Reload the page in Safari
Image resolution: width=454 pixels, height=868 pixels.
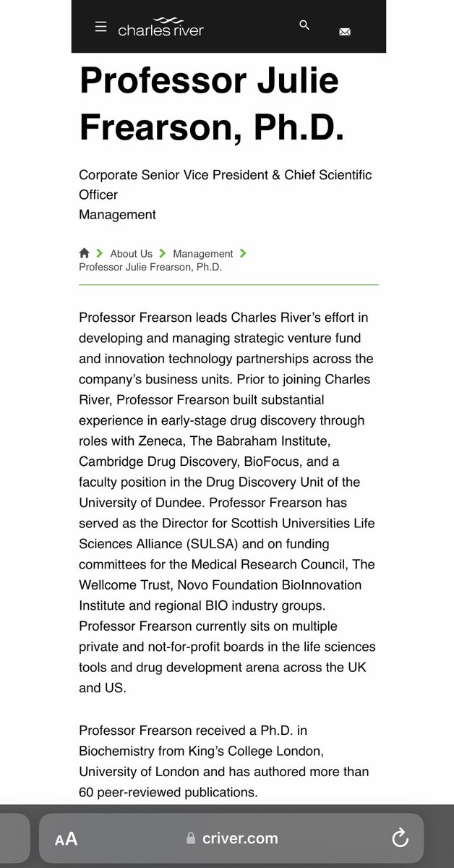400,838
